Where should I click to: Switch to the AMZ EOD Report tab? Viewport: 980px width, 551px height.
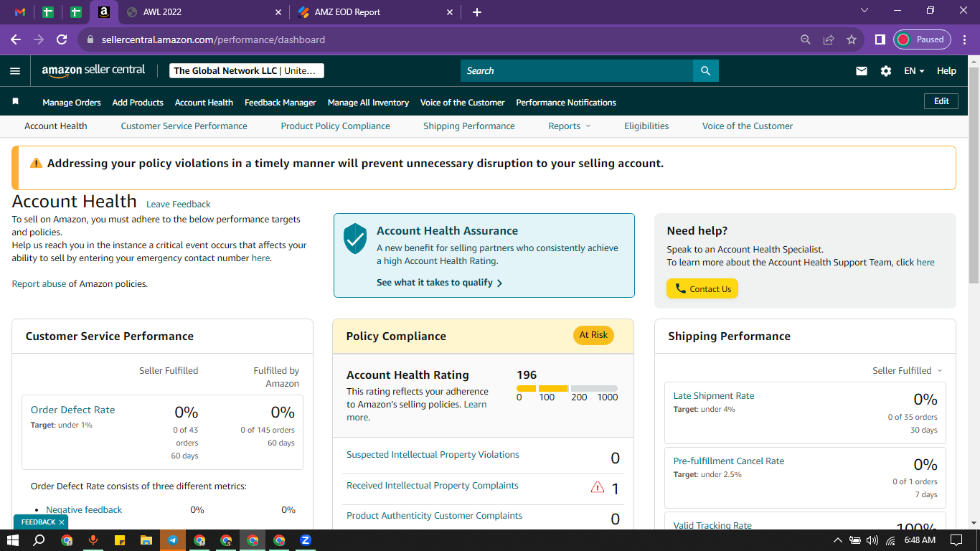click(x=375, y=12)
